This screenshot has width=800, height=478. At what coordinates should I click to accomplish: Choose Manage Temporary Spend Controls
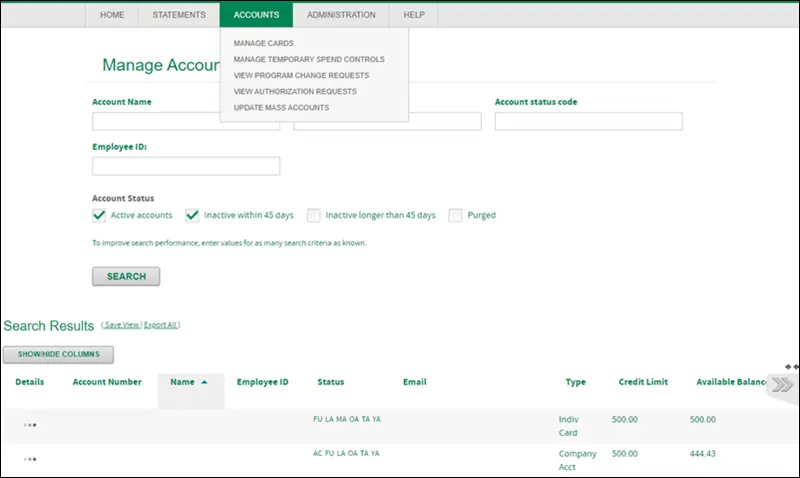tap(309, 59)
